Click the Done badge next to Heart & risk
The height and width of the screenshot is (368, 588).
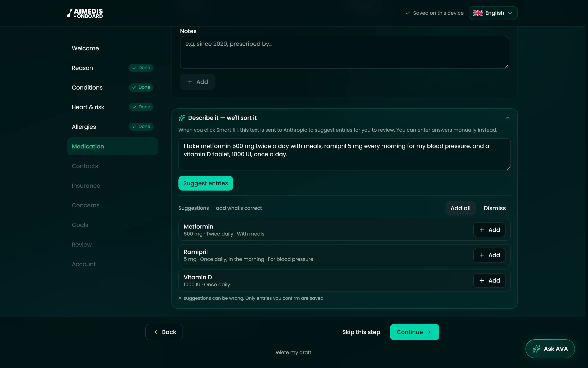click(141, 107)
